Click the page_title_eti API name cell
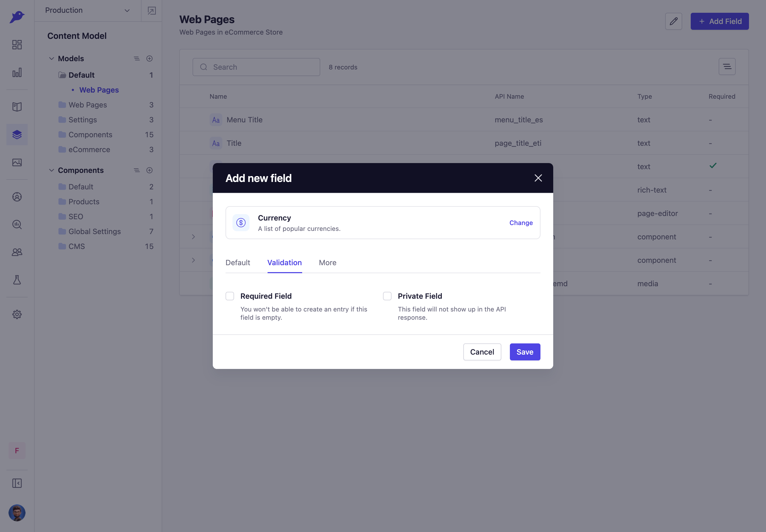The width and height of the screenshot is (766, 532). [x=518, y=143]
